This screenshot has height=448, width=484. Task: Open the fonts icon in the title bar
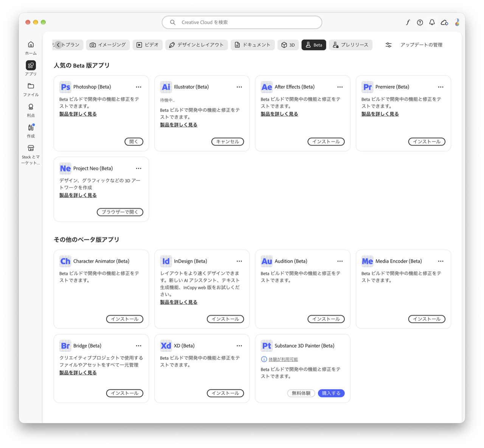tap(408, 22)
